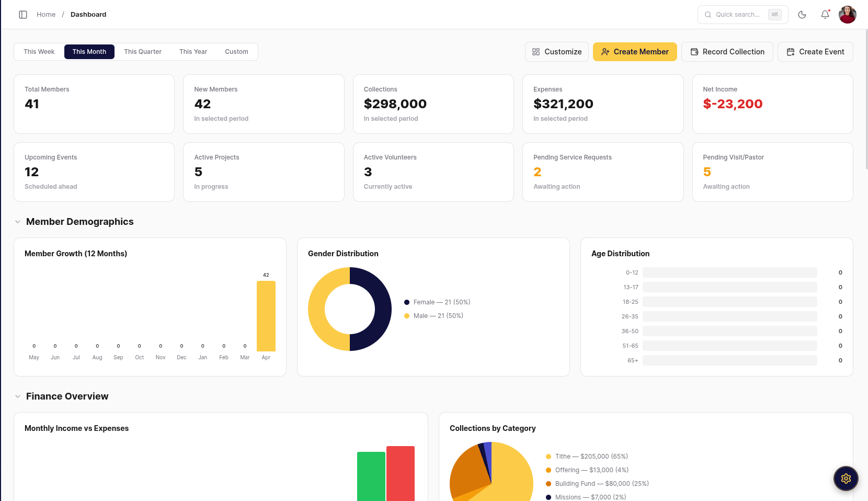Click the Customize button
Image resolution: width=868 pixels, height=501 pixels.
557,52
